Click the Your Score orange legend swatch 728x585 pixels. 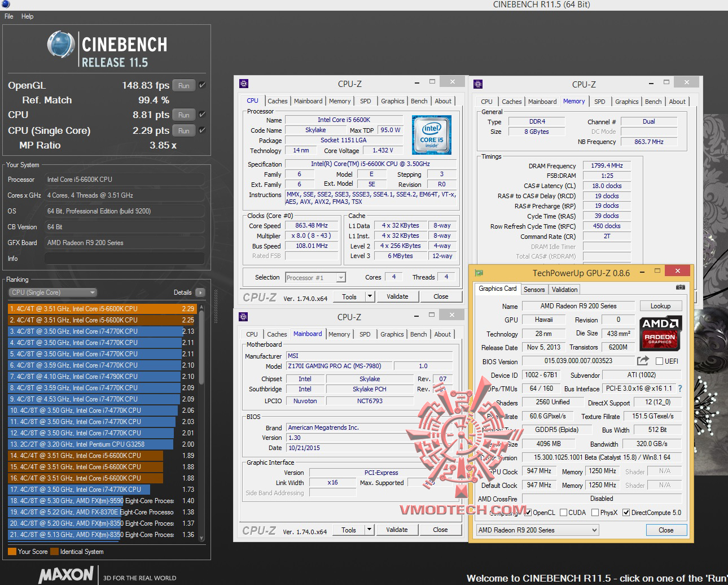click(12, 552)
